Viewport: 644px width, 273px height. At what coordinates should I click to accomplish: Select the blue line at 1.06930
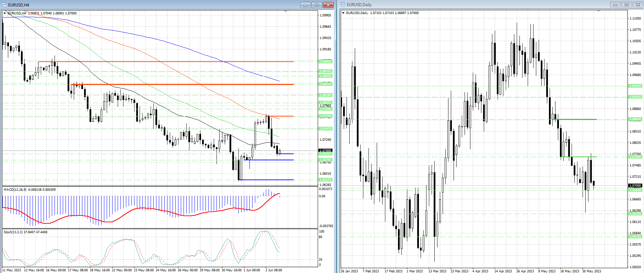tap(285, 154)
